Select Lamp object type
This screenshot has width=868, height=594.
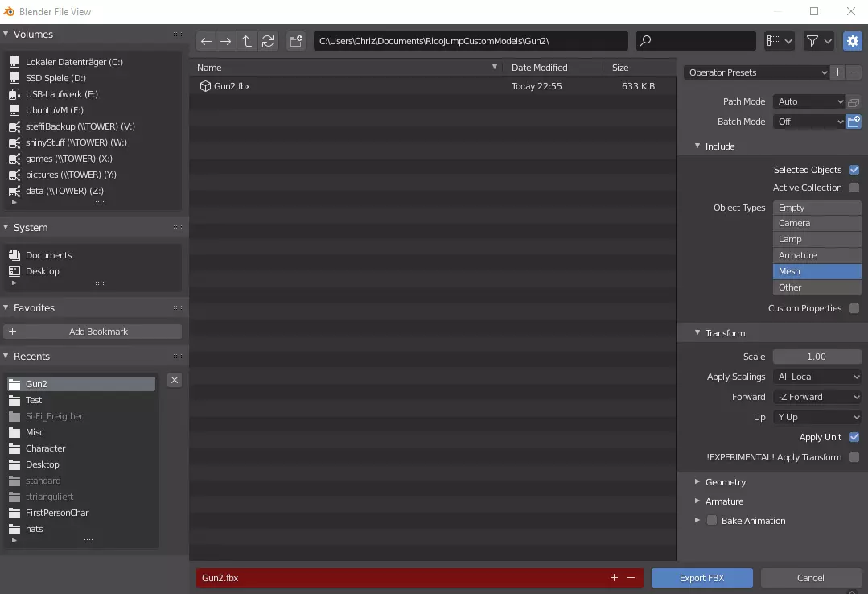(x=817, y=239)
